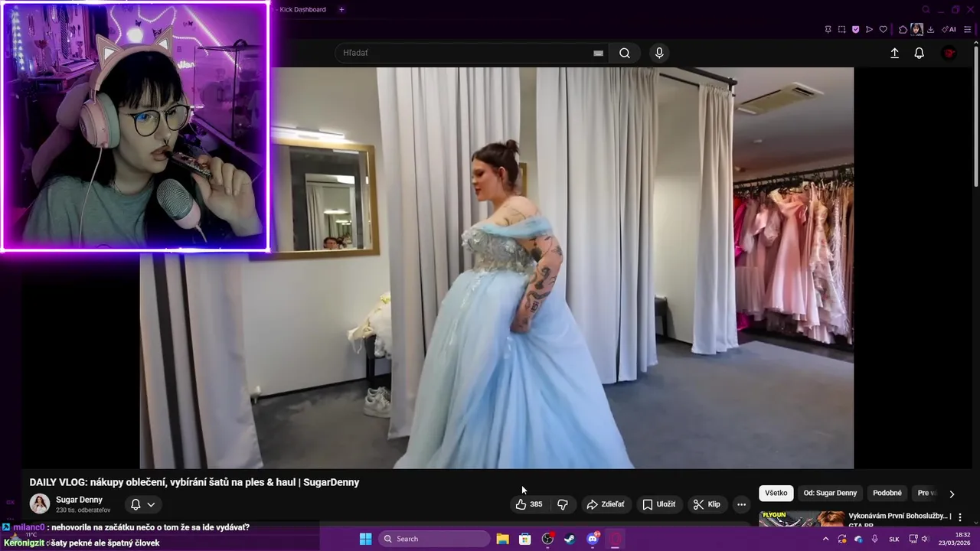980x551 pixels.
Task: Like the video with thumbs up 385
Action: pyautogui.click(x=528, y=504)
